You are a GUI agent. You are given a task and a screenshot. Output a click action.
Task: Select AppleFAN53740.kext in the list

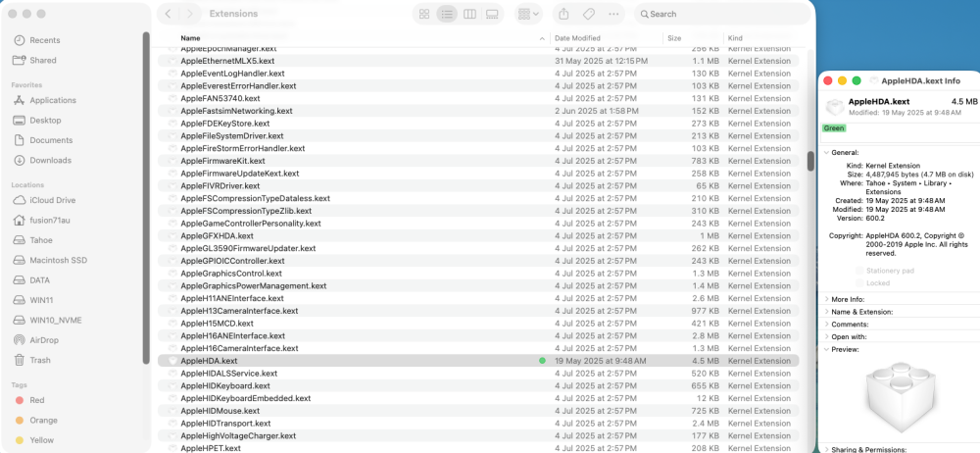(478, 98)
